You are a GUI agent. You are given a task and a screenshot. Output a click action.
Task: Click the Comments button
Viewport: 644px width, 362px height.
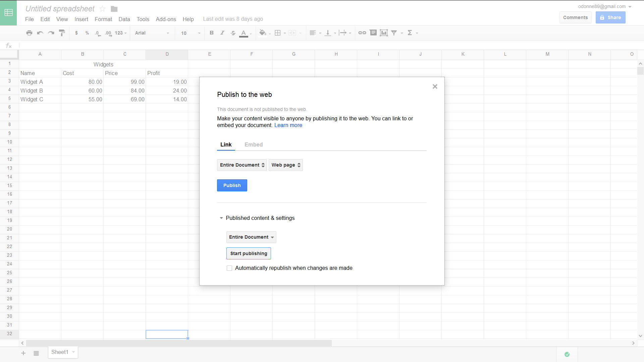(x=576, y=17)
